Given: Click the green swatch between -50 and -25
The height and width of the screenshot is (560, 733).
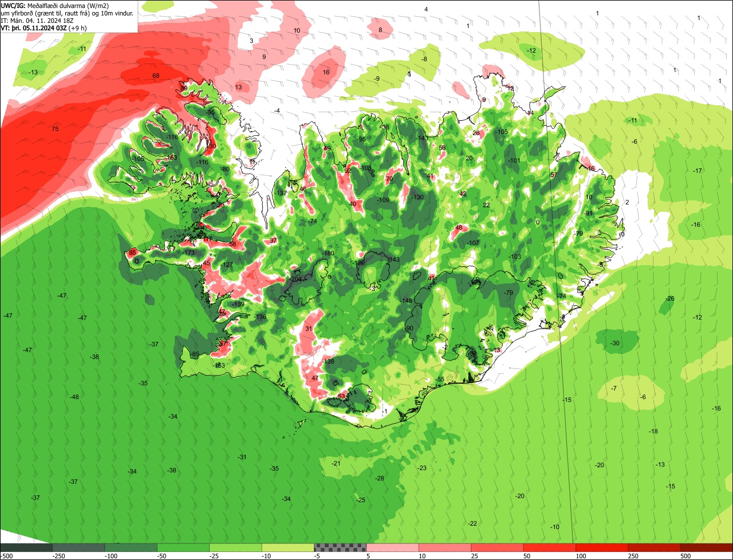Looking at the screenshot, I should (x=183, y=547).
